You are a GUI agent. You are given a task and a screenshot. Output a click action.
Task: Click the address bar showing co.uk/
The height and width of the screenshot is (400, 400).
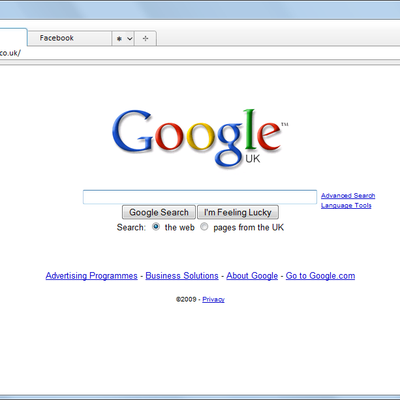click(x=200, y=53)
